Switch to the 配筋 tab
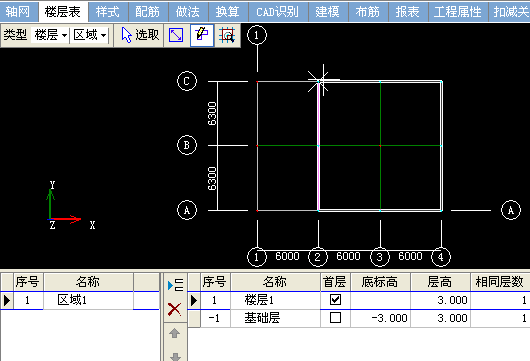This screenshot has height=361, width=530. (148, 12)
